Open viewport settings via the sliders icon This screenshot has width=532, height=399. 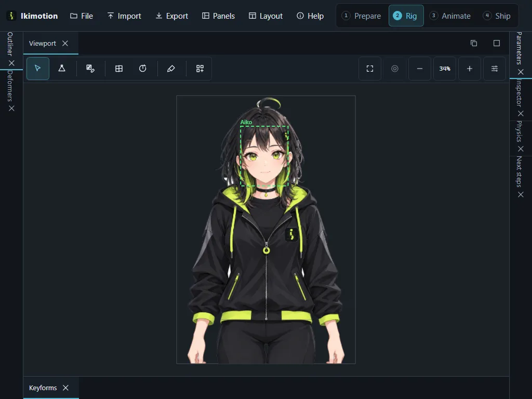click(x=495, y=69)
